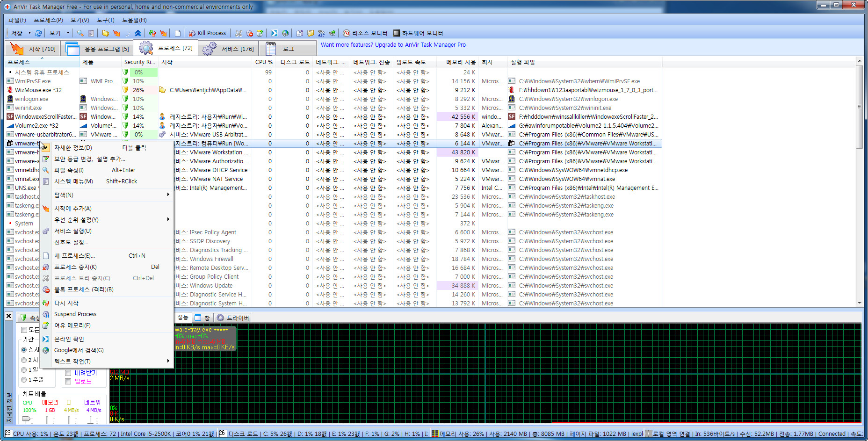Enable the 업로드 upload checkbox
868x441 pixels.
(x=68, y=382)
